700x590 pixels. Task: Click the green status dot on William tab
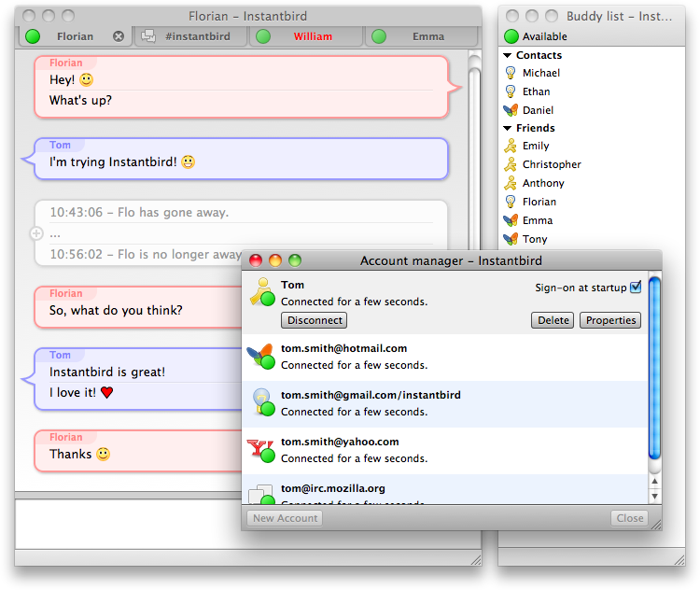tap(263, 36)
